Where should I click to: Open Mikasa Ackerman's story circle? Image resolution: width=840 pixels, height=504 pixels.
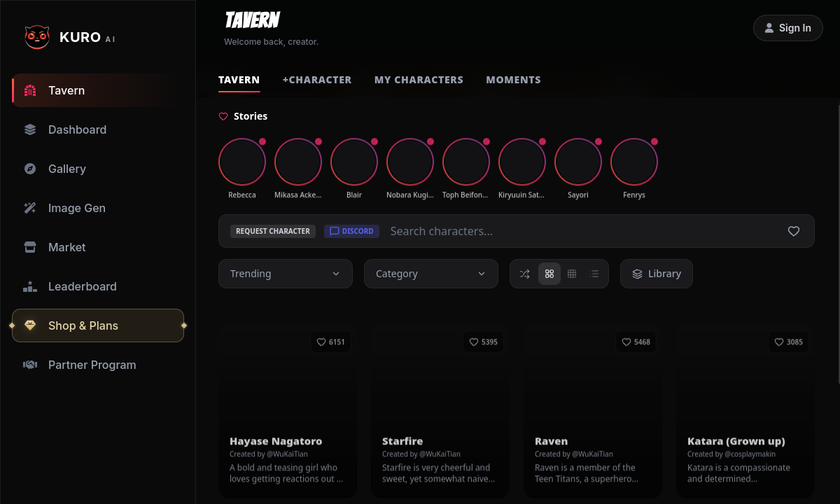[298, 162]
